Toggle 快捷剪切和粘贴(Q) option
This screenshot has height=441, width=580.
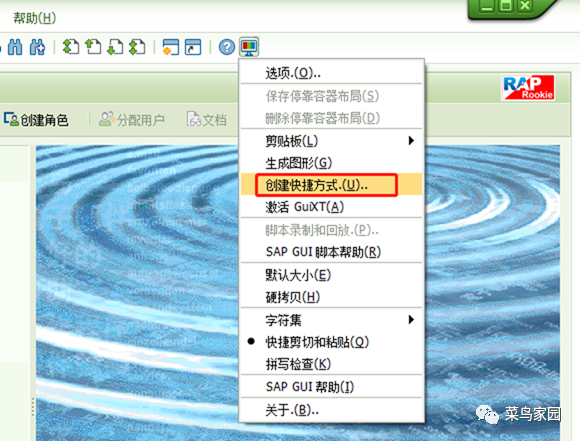click(x=331, y=342)
